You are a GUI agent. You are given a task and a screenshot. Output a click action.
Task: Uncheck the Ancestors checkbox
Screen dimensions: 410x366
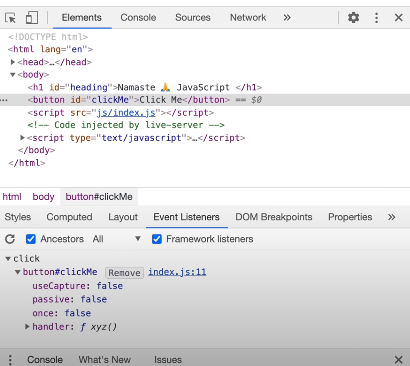pyautogui.click(x=31, y=239)
